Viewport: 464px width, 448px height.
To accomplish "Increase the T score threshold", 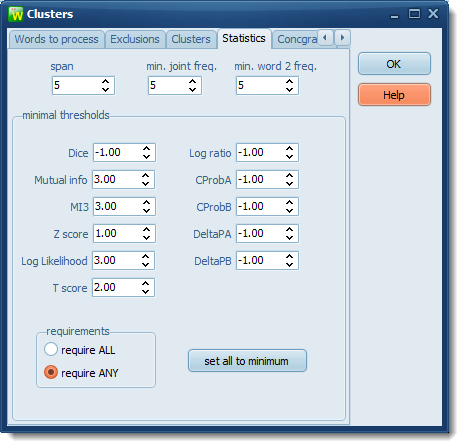I will pos(145,283).
